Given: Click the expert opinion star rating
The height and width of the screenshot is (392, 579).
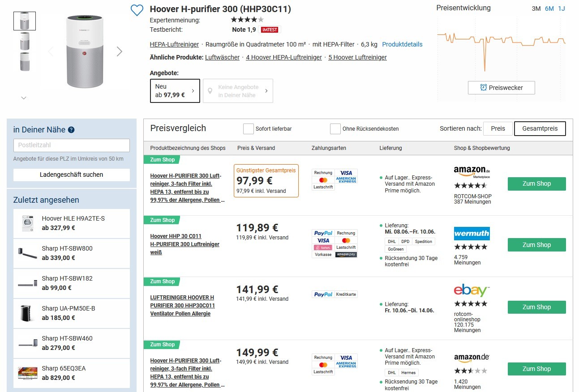Looking at the screenshot, I should click(247, 20).
